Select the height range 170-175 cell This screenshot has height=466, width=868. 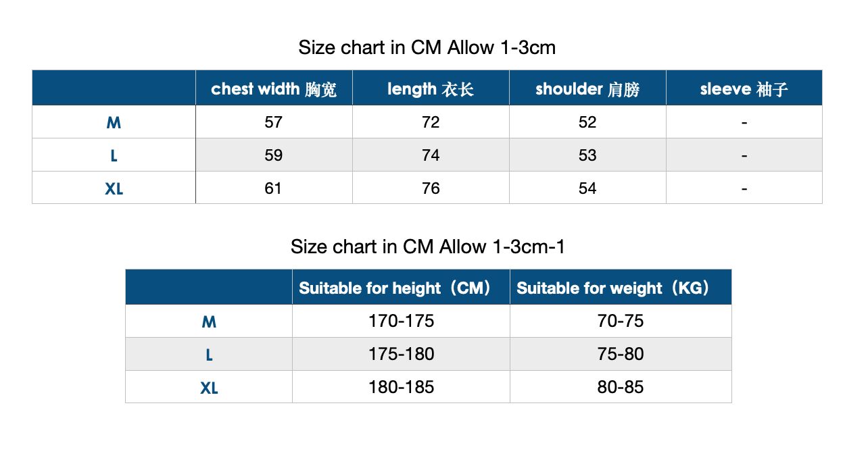[x=401, y=321]
